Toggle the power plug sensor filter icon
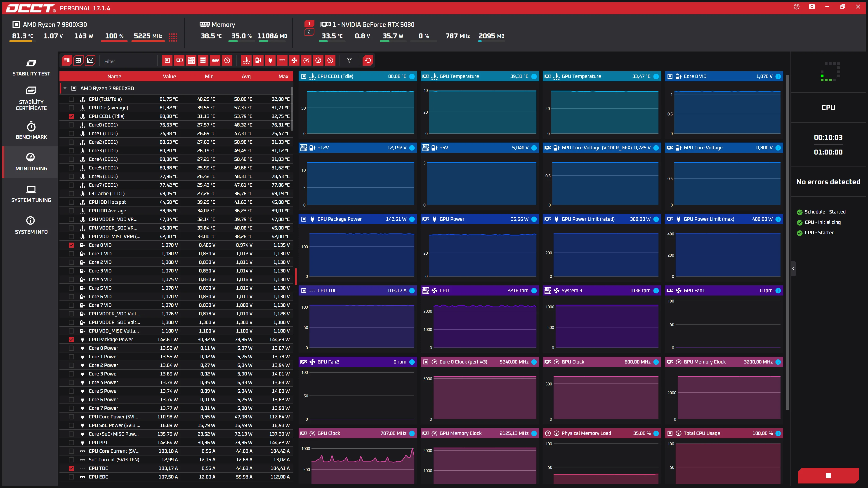868x488 pixels. click(270, 61)
